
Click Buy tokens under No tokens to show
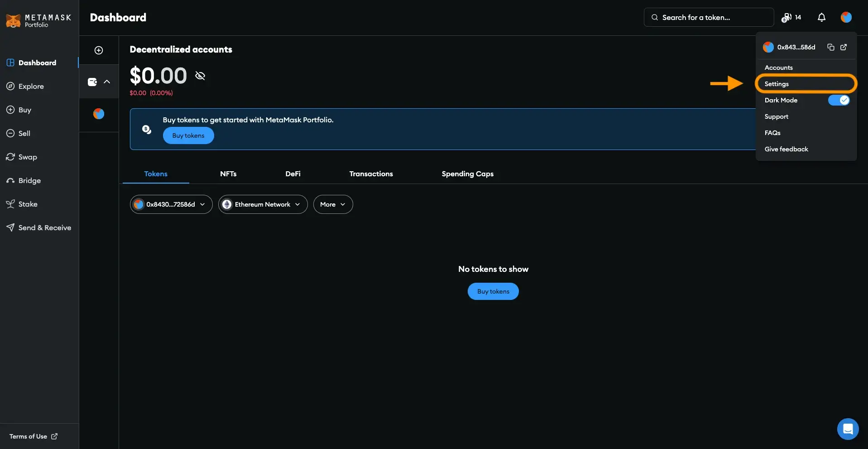click(493, 291)
